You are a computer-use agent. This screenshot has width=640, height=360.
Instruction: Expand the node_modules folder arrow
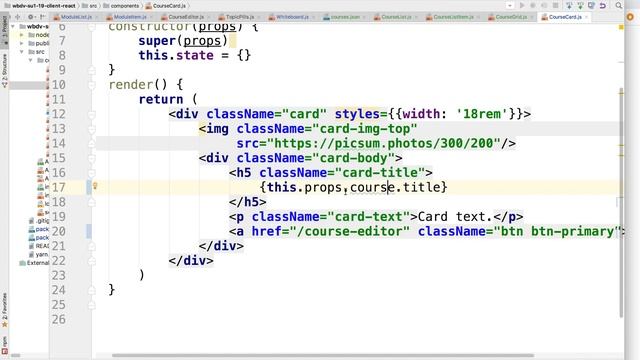coord(22,35)
